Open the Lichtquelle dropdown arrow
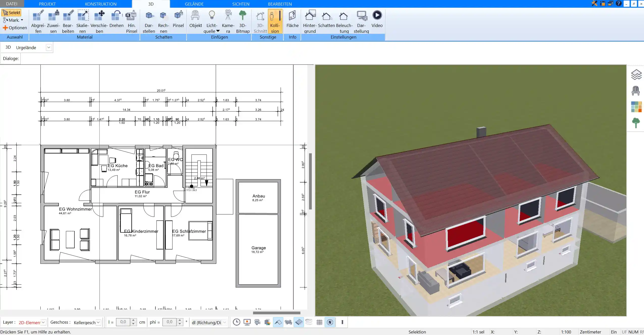This screenshot has width=644, height=335. [218, 31]
